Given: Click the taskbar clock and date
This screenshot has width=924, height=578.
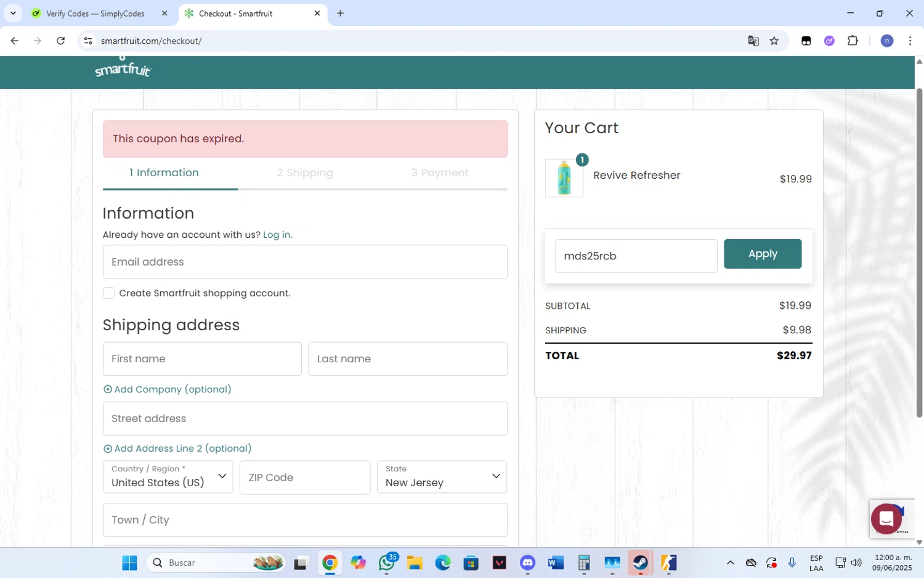Looking at the screenshot, I should [893, 563].
